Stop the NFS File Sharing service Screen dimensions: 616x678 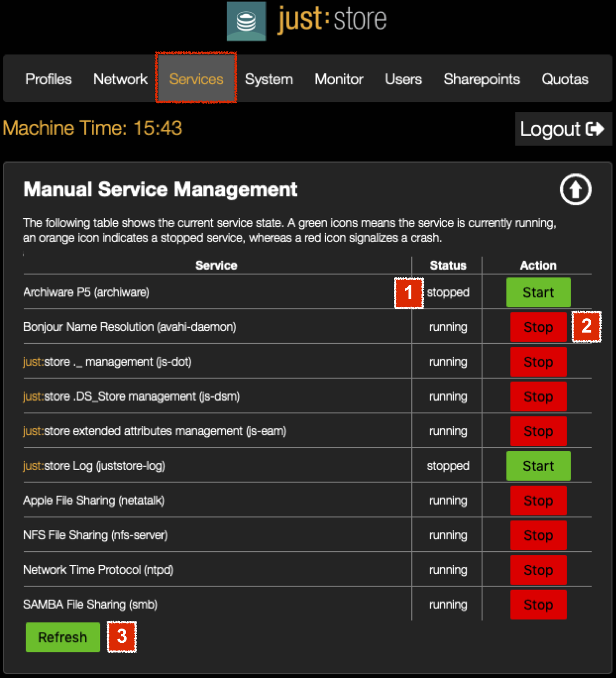(538, 535)
